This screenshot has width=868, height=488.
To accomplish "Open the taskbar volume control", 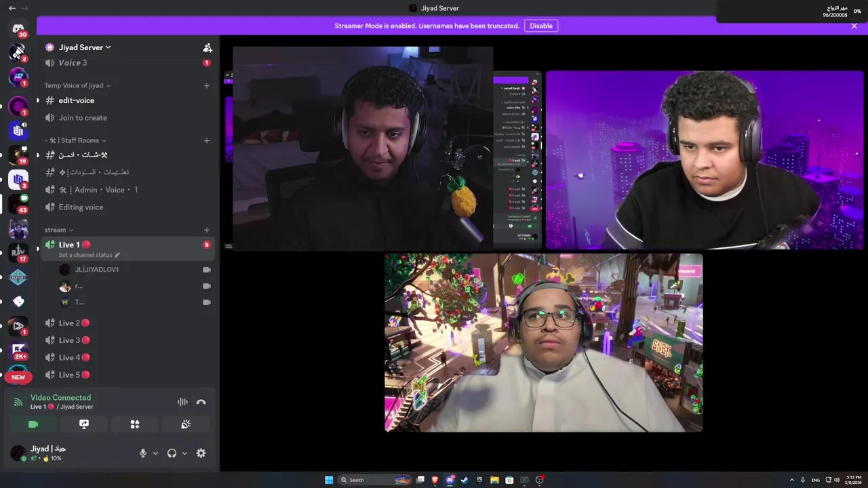I will click(x=837, y=480).
